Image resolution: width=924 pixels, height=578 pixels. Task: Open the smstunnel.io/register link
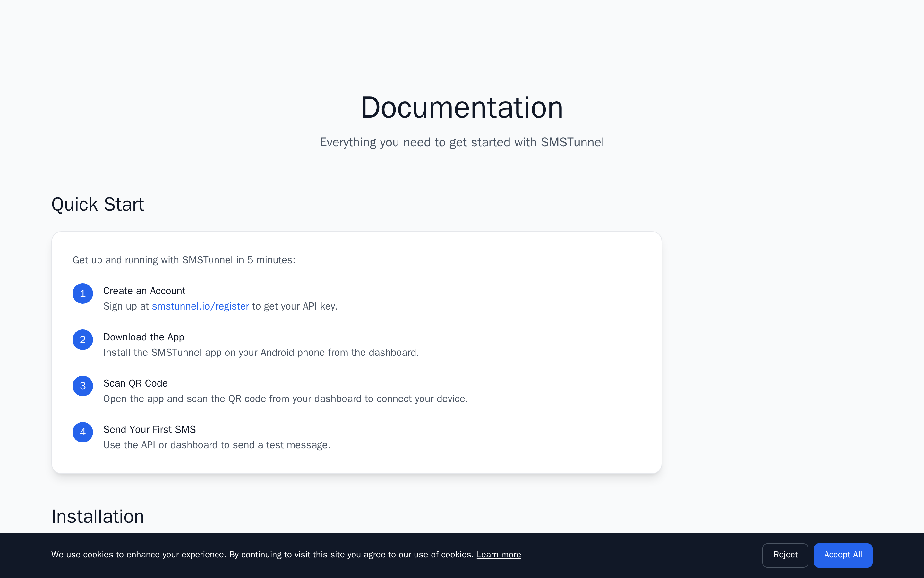(x=201, y=306)
